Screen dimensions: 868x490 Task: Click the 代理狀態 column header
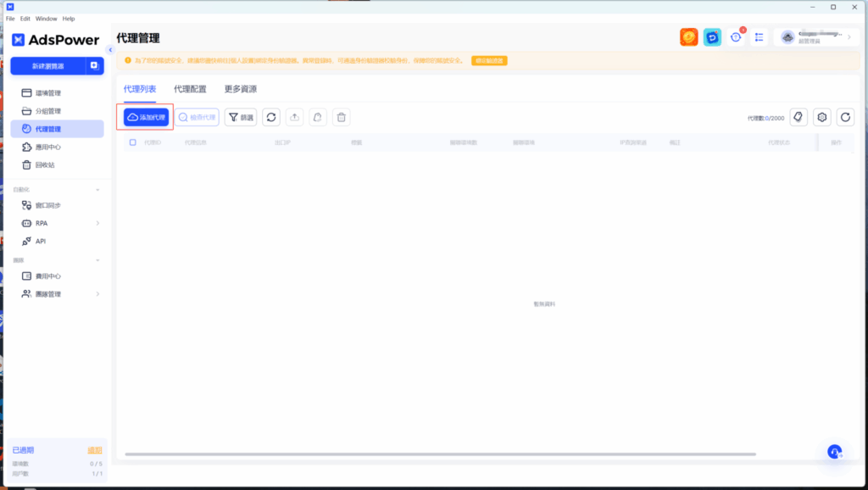[779, 142]
